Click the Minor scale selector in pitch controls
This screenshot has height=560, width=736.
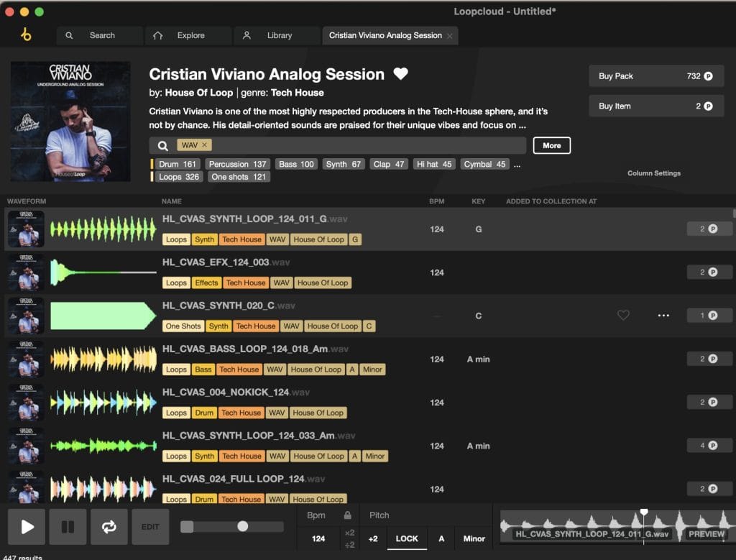[x=474, y=538]
